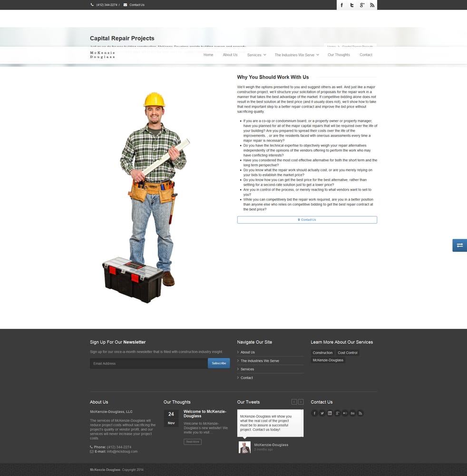This screenshot has width=467, height=476.
Task: Click the Subscribe button
Action: pos(219,363)
